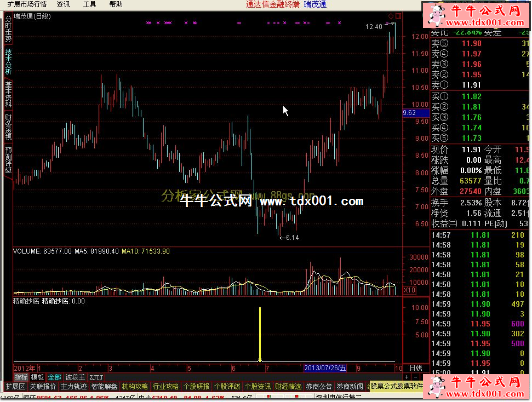Click the 净资 value 1.56
The height and width of the screenshot is (402, 532).
coord(473,214)
